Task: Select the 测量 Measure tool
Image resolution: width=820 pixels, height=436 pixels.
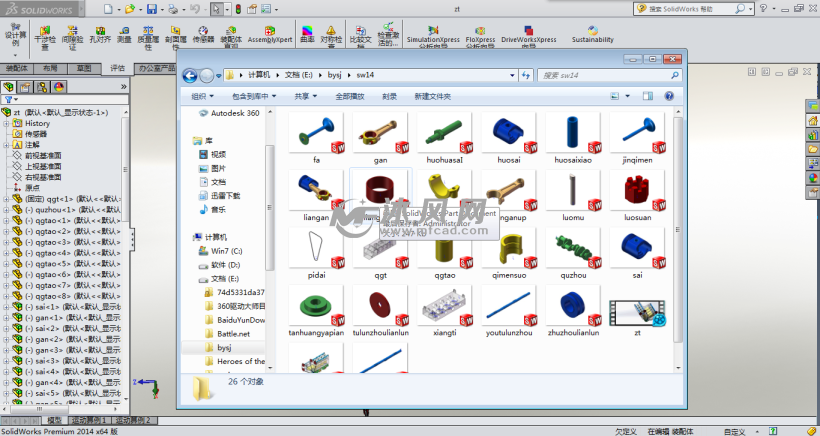Action: coord(124,35)
